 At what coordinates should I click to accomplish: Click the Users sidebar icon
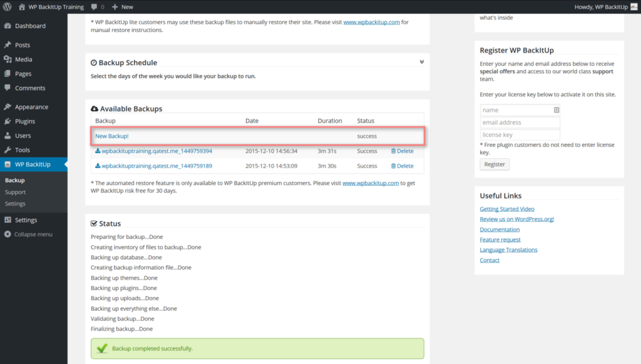pos(8,136)
